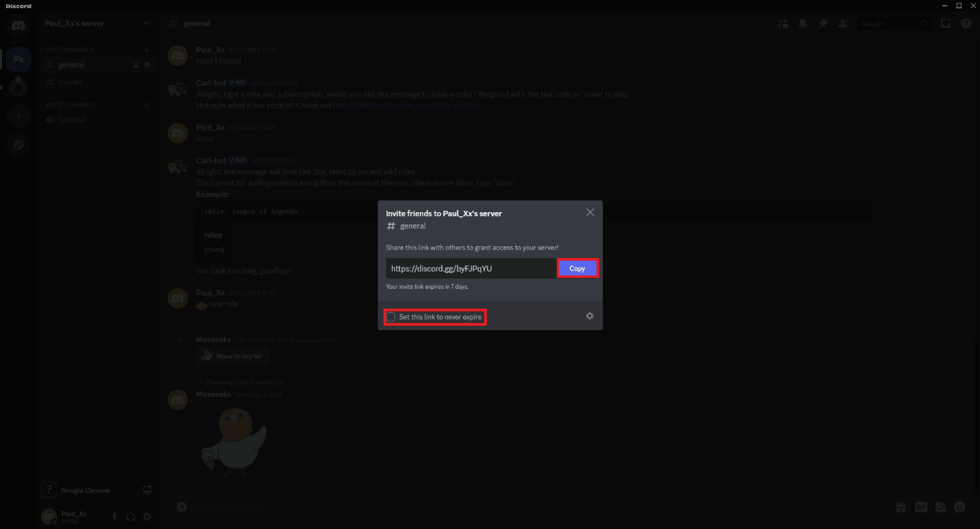Open the GIF picker

tap(921, 507)
